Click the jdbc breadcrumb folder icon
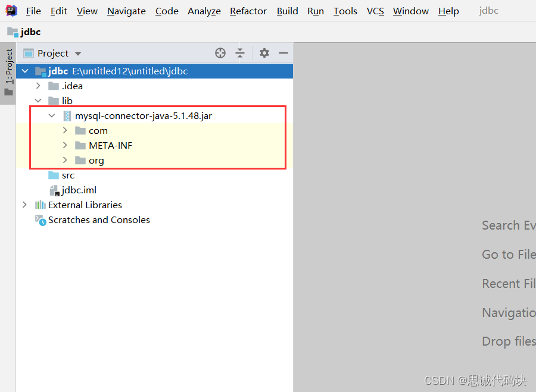Image resolution: width=536 pixels, height=392 pixels. pyautogui.click(x=13, y=32)
